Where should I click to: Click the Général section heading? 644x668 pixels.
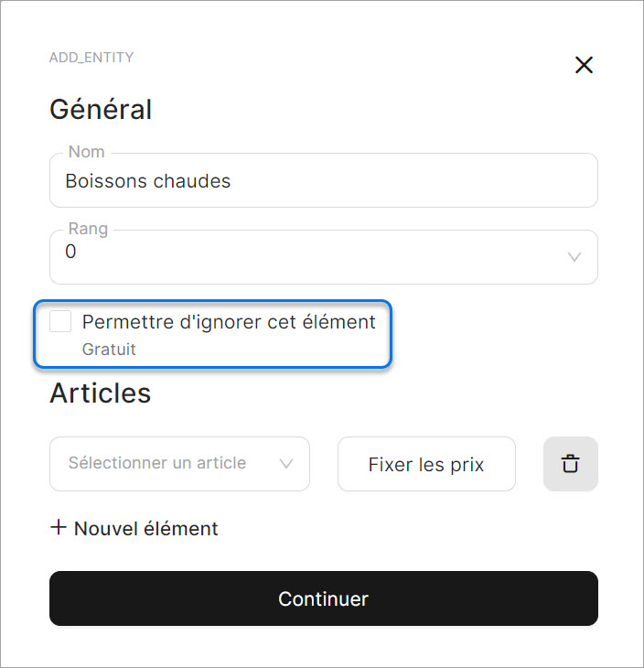point(101,110)
